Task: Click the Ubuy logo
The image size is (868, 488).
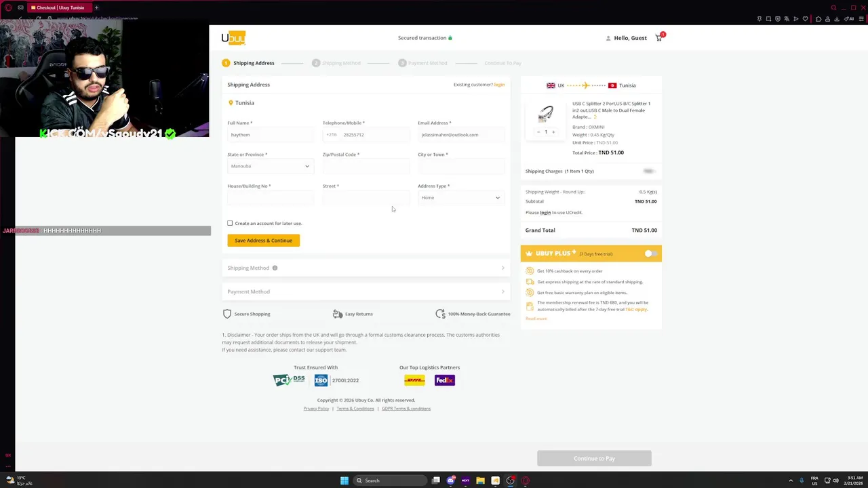Action: pos(233,38)
